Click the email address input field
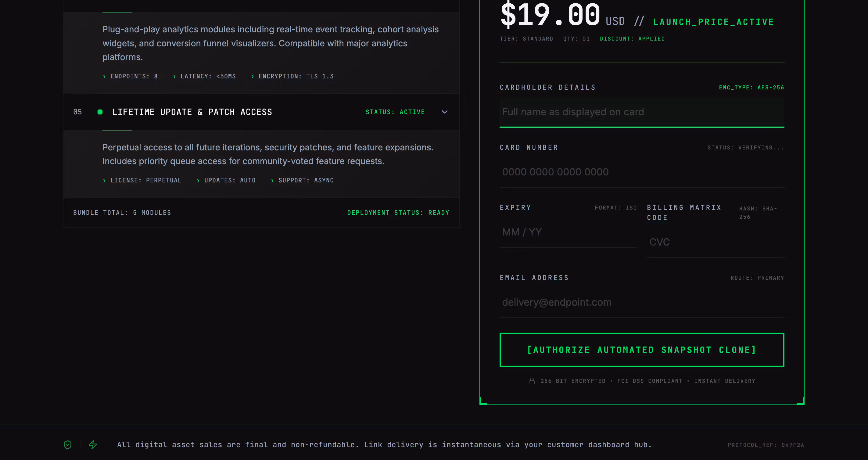The image size is (868, 460). click(642, 302)
